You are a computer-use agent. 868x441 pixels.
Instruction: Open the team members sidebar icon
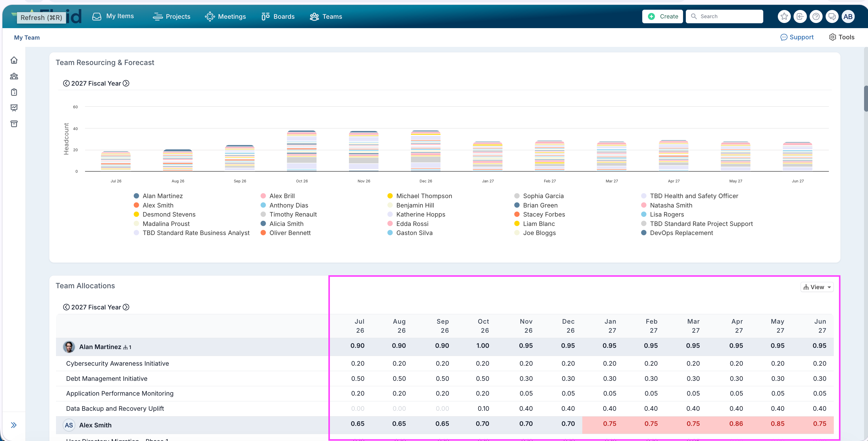[x=14, y=76]
